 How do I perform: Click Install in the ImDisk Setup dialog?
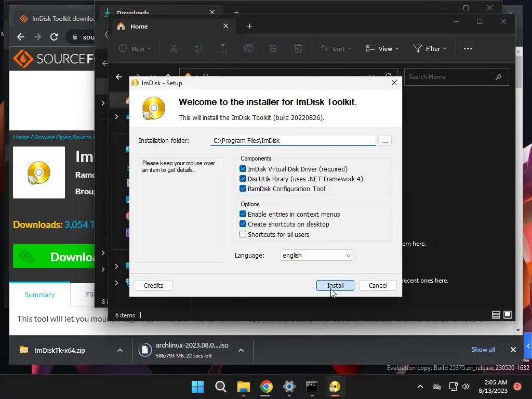pyautogui.click(x=335, y=285)
